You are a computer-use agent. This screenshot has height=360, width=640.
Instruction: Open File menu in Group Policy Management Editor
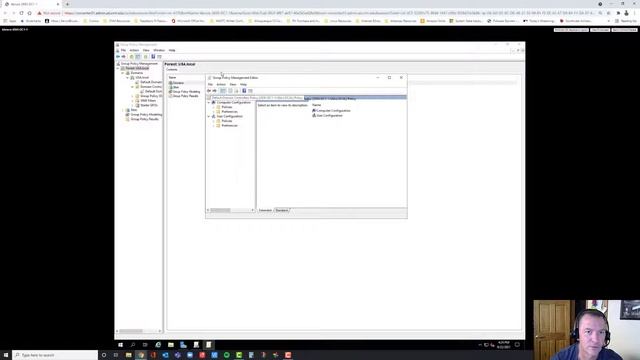(x=210, y=84)
